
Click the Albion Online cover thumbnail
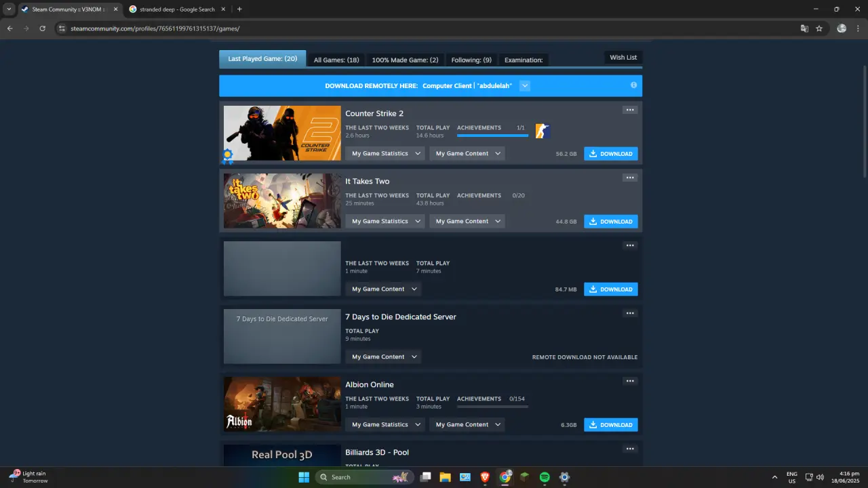coord(282,404)
